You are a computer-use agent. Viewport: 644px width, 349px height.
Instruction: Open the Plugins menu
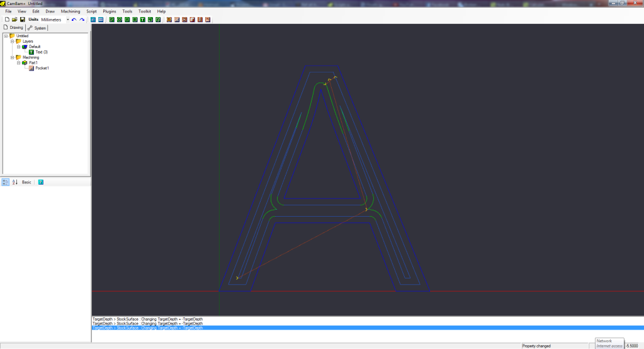(x=110, y=11)
